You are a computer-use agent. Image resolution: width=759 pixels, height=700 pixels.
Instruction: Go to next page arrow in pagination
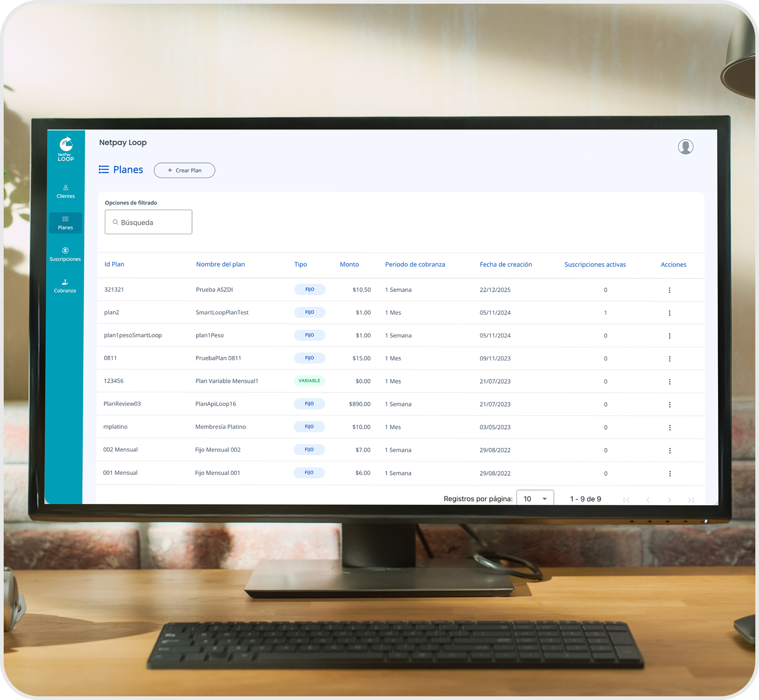pos(669,500)
